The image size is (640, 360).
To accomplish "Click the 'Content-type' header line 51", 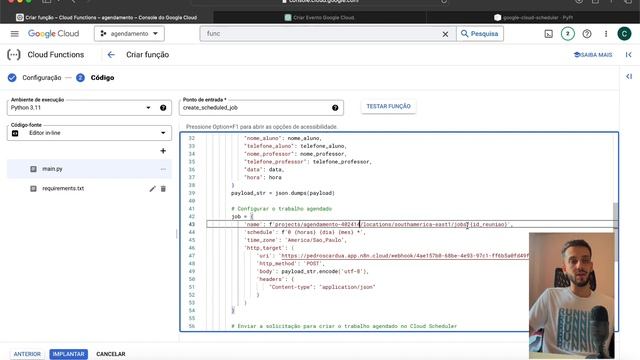I will pyautogui.click(x=322, y=287).
